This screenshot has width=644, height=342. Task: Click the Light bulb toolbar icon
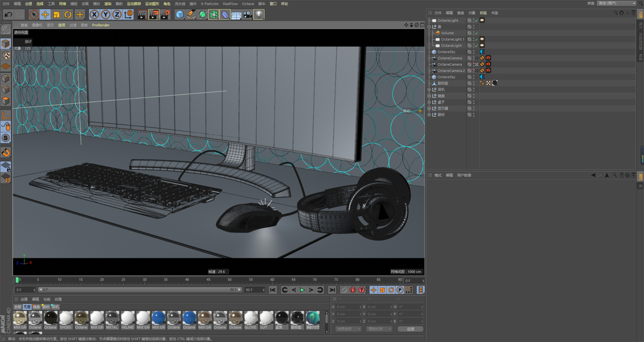click(x=259, y=14)
